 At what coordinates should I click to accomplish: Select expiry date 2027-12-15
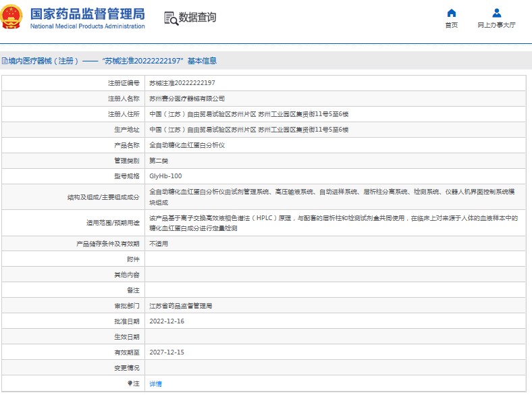pyautogui.click(x=167, y=352)
